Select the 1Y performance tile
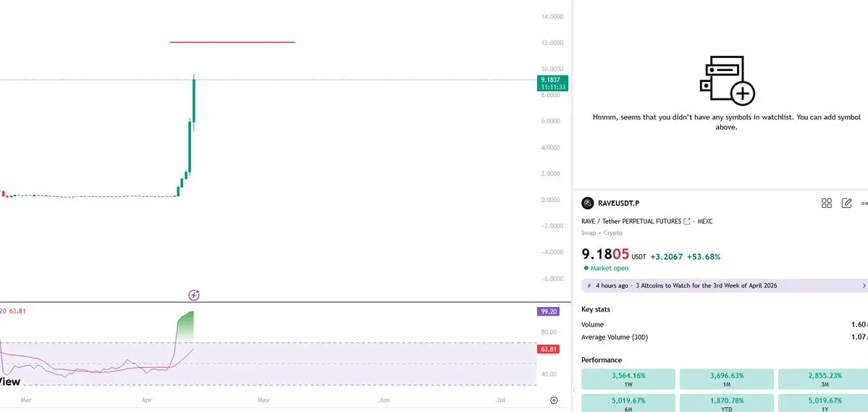The image size is (868, 412). click(x=823, y=403)
